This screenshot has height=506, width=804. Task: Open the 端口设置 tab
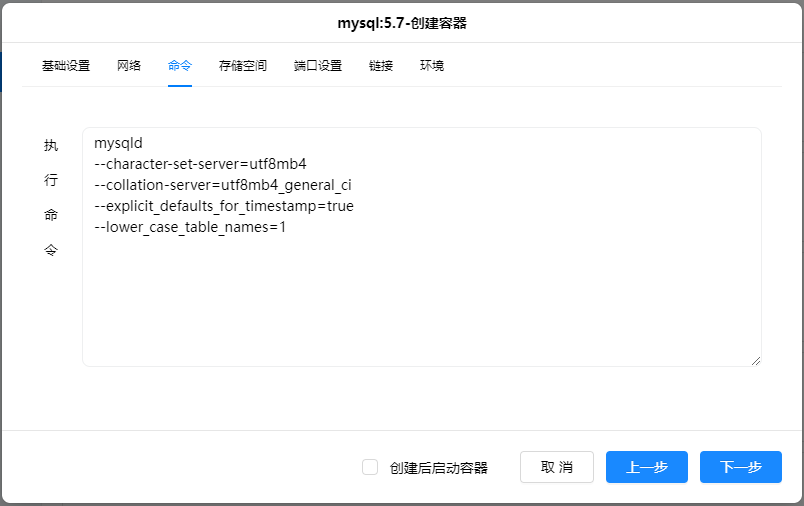318,66
